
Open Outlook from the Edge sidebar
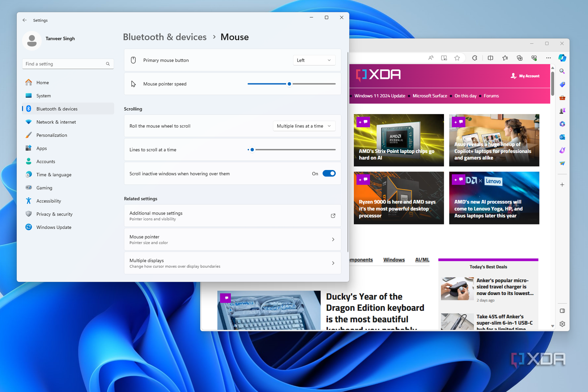point(562,137)
